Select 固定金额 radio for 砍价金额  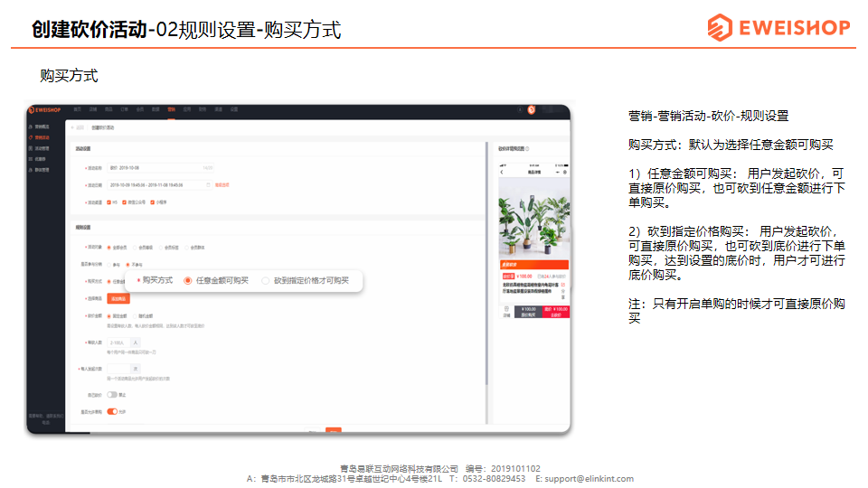point(109,316)
